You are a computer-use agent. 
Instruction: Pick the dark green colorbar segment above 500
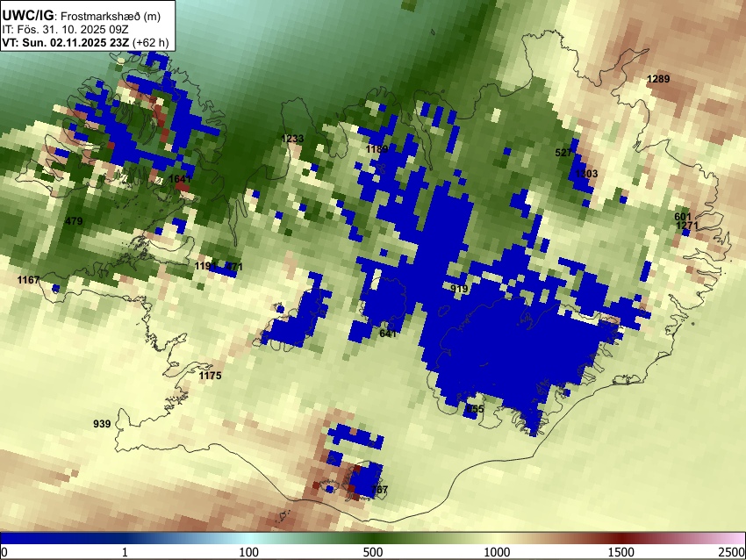pyautogui.click(x=373, y=538)
